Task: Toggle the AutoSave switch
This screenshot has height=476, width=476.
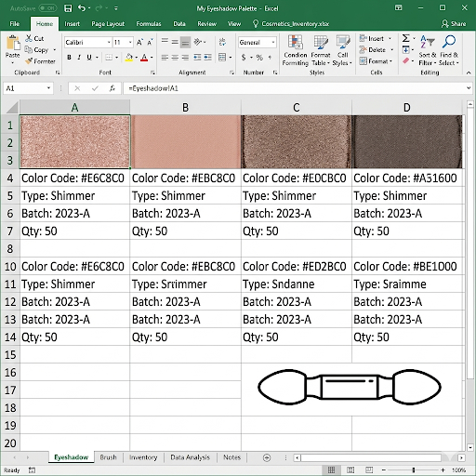Action: pos(47,8)
